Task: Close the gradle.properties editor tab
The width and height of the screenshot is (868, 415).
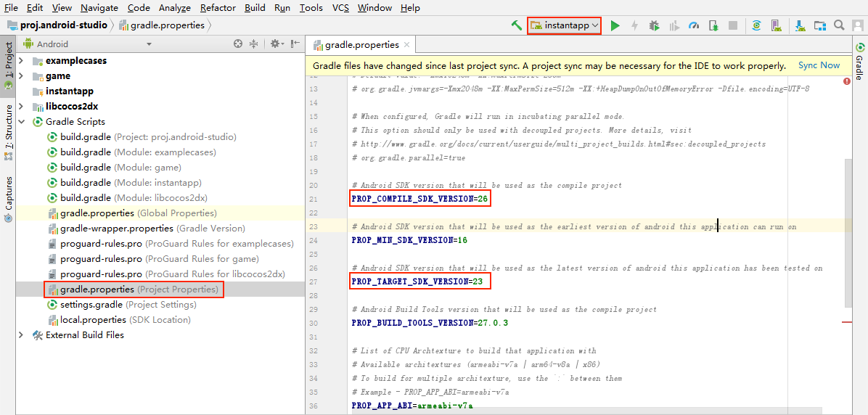Action: tap(406, 45)
